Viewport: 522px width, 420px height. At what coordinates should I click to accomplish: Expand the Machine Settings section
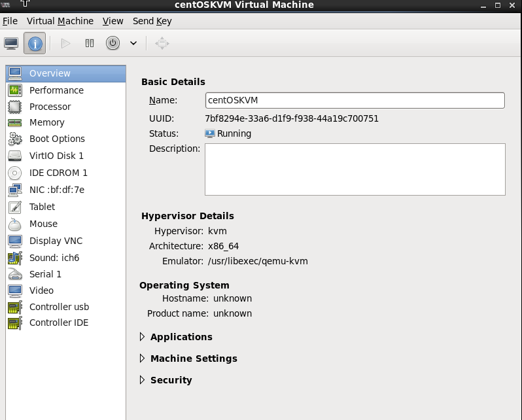coord(142,359)
